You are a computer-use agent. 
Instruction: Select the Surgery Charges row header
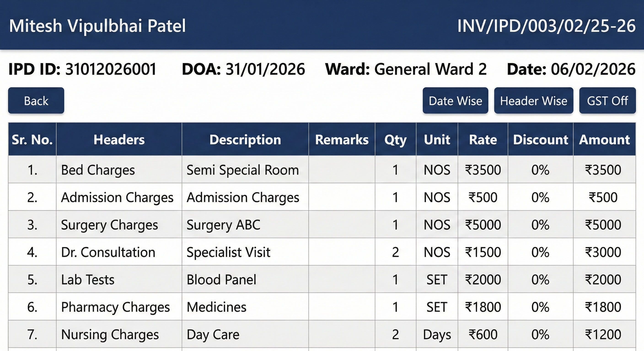pos(110,225)
